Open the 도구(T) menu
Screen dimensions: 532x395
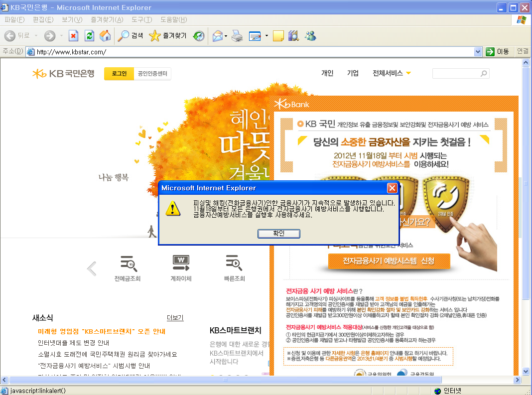[x=142, y=20]
